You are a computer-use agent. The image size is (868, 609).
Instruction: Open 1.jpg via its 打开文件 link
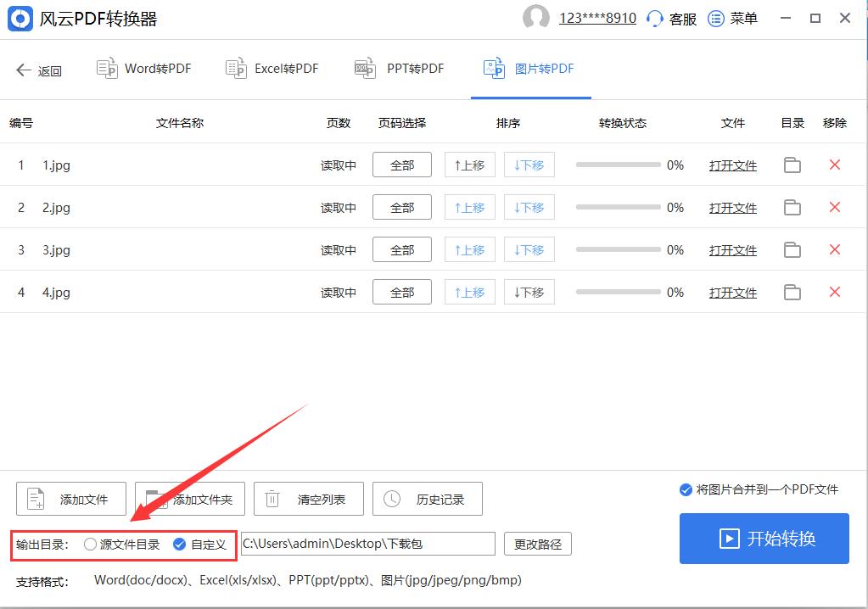[x=732, y=165]
